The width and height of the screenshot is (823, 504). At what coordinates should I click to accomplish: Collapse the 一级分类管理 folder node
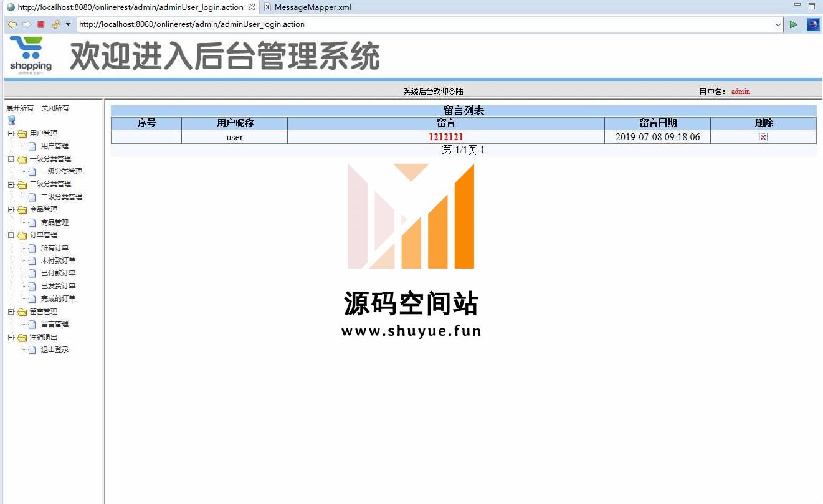[x=11, y=159]
